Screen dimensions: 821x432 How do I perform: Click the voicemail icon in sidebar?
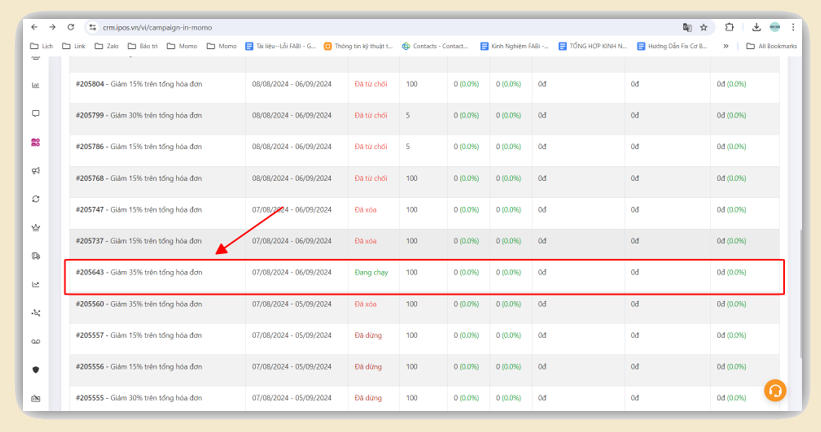(36, 341)
